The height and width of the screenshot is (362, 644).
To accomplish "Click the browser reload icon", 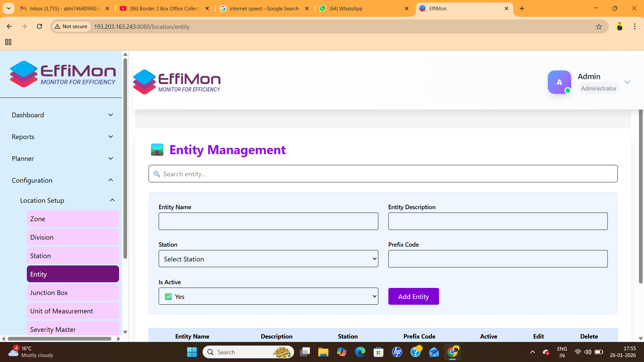I will tap(40, 26).
